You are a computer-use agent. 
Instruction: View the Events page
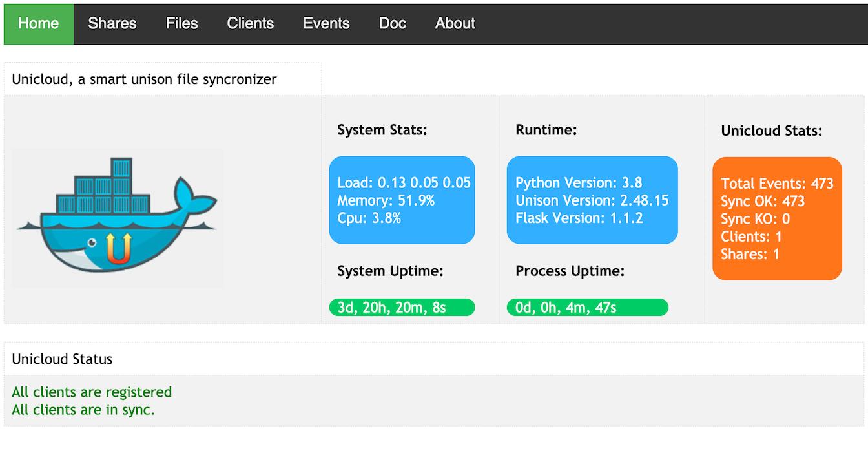(326, 24)
